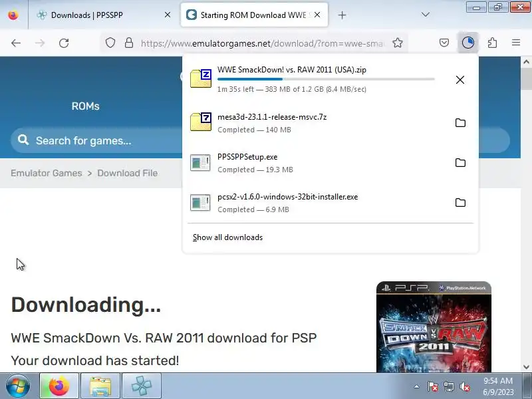
Task: Click Download File breadcrumb
Action: click(x=127, y=173)
